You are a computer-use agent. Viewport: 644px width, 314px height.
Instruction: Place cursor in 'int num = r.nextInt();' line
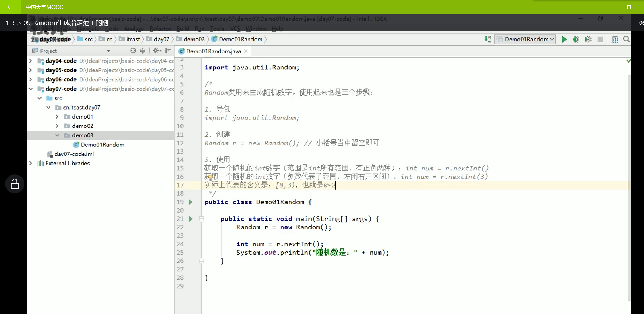click(280, 244)
